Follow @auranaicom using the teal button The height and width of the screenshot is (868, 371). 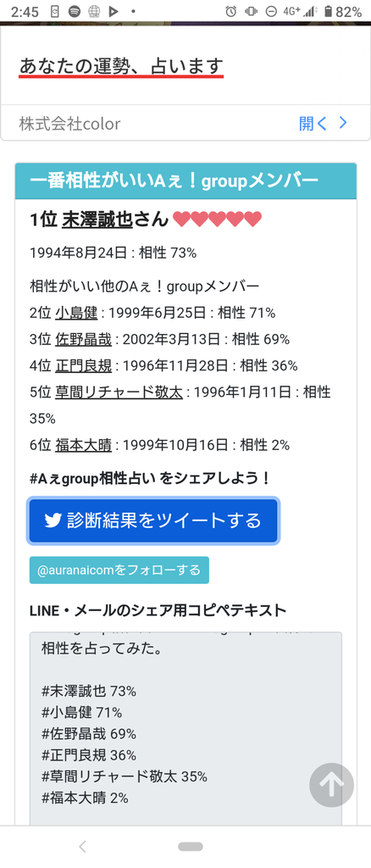click(x=119, y=570)
